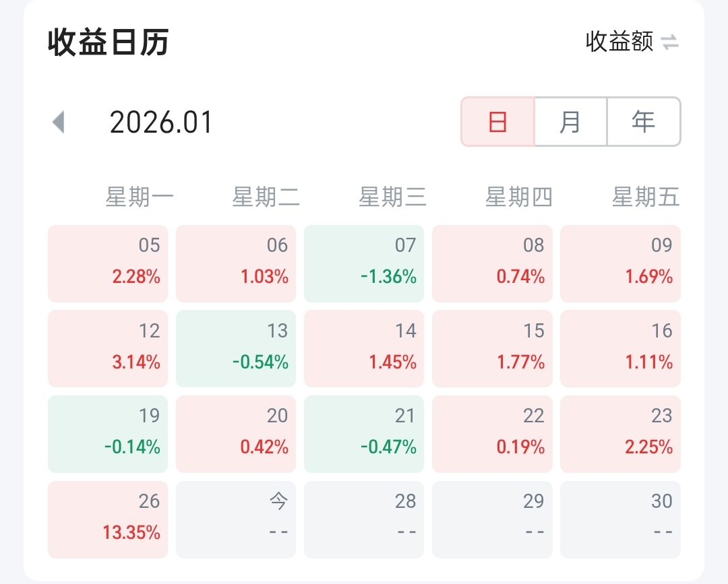Image resolution: width=728 pixels, height=584 pixels.
Task: Tap day 07 with -1.36% loss
Action: (364, 263)
